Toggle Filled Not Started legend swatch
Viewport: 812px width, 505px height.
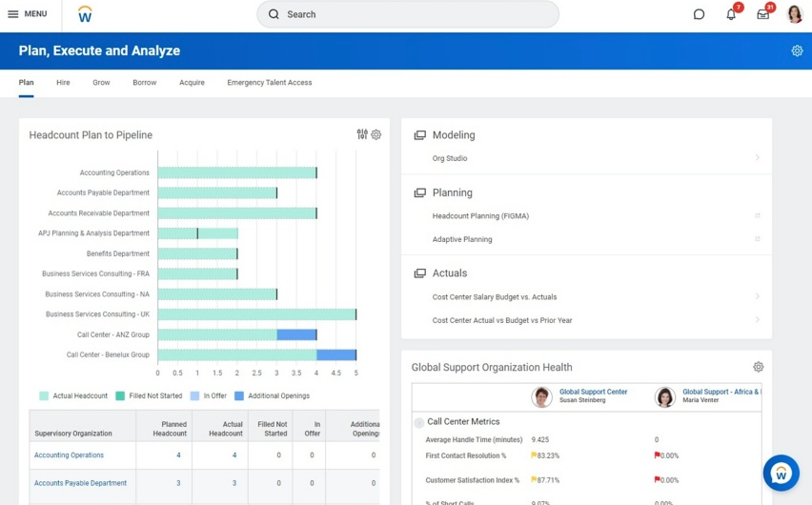[120, 395]
